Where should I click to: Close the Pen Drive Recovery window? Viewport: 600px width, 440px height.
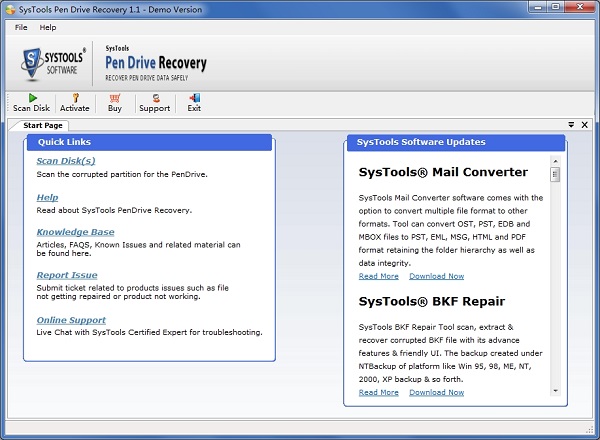(x=580, y=7)
